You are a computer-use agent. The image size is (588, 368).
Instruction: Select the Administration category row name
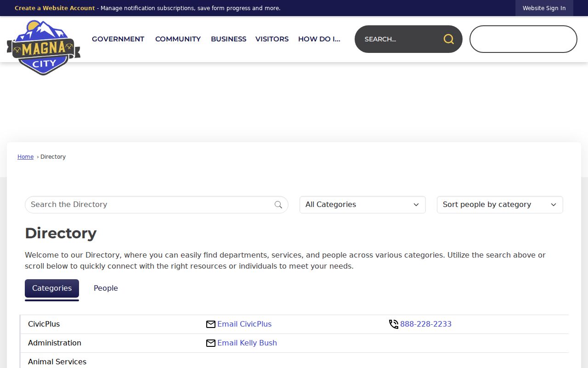coord(55,343)
